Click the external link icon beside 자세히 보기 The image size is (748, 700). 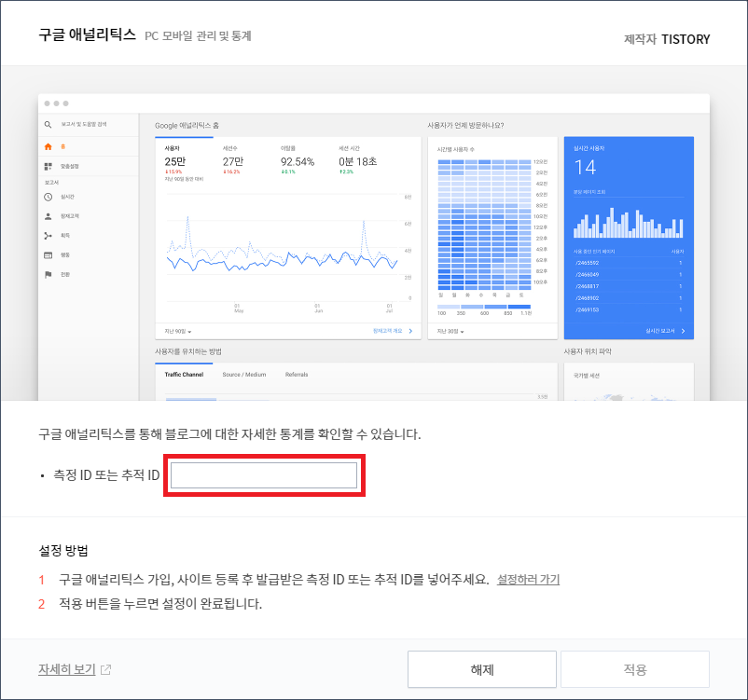click(x=106, y=669)
